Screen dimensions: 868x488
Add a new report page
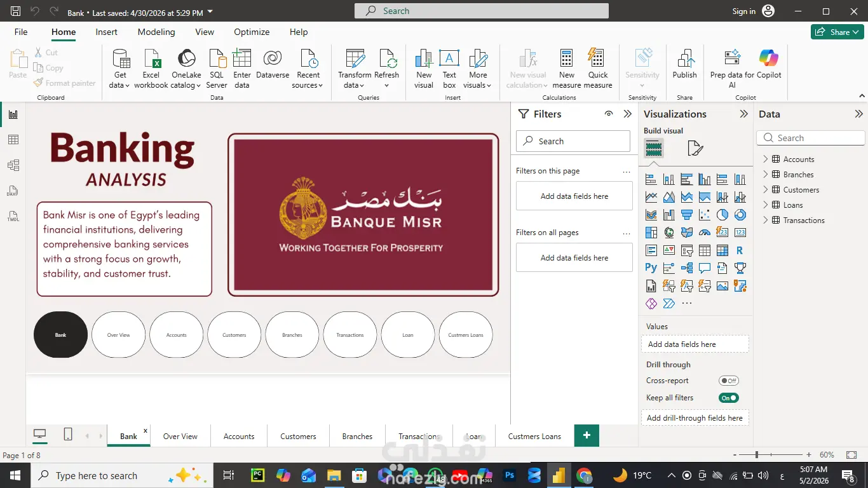[587, 435]
